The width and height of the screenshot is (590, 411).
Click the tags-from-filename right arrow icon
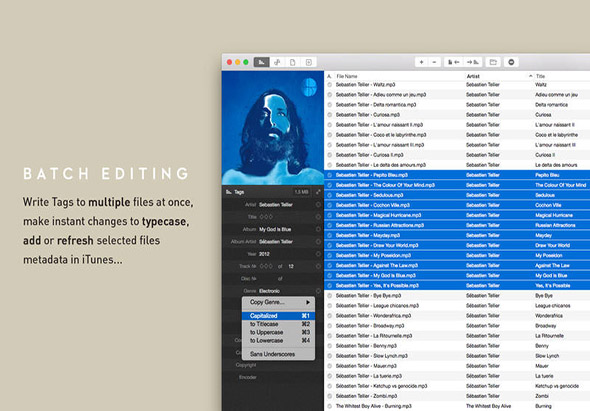[473, 62]
